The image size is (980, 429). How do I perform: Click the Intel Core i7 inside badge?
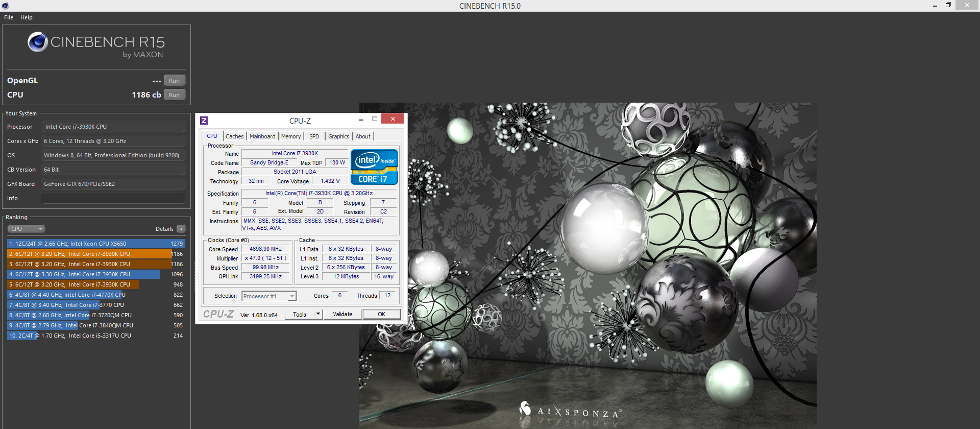coord(374,167)
